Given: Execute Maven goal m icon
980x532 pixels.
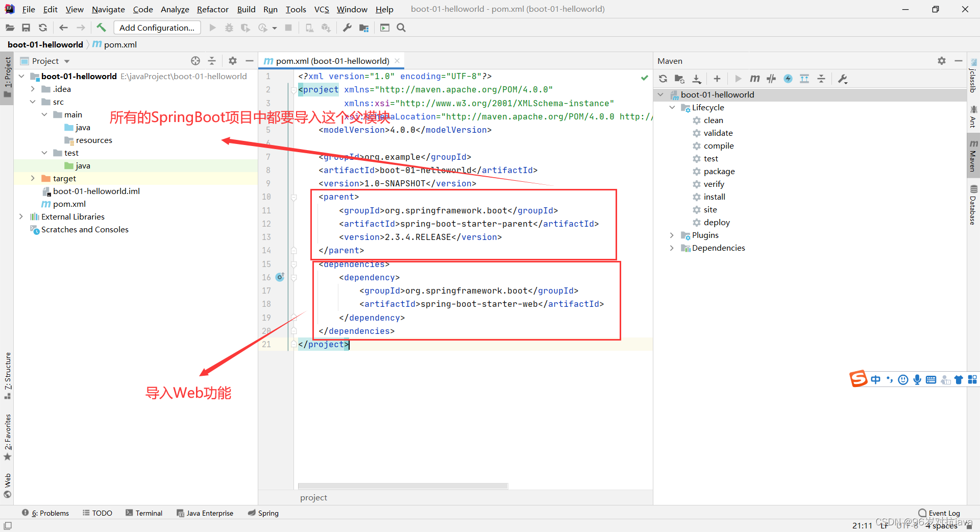Looking at the screenshot, I should 755,79.
